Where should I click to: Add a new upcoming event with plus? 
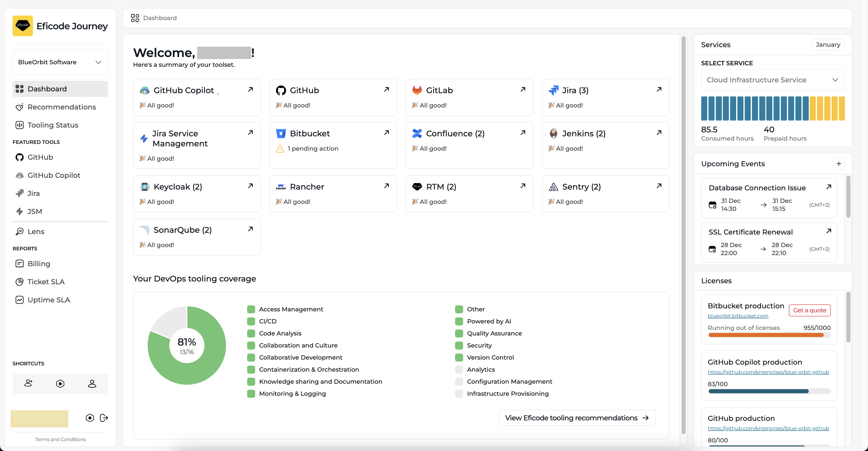pyautogui.click(x=838, y=164)
